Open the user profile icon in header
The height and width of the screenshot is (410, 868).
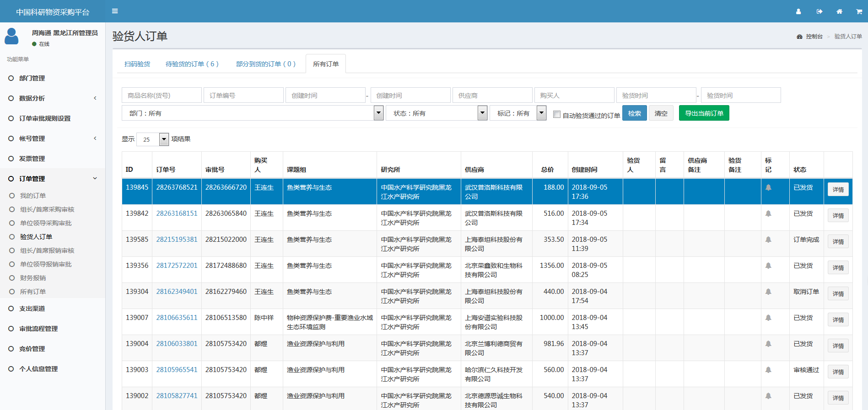click(x=798, y=11)
